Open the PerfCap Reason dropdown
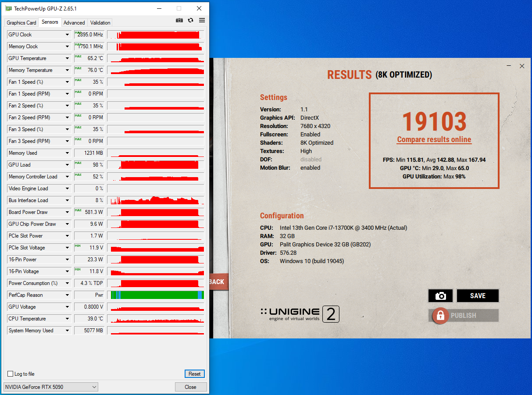532x395 pixels. 67,295
